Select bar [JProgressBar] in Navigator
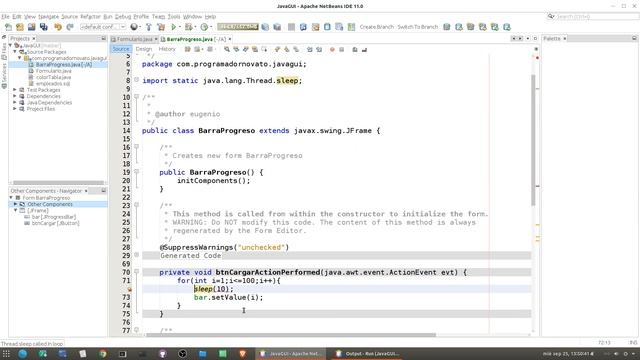The width and height of the screenshot is (640, 360). (x=53, y=217)
